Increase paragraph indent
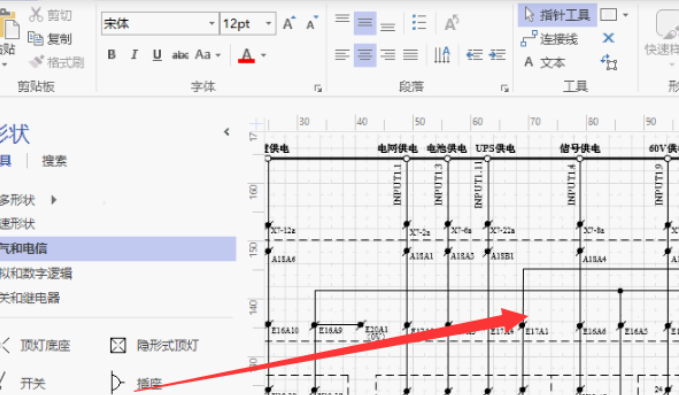Viewport: 679px width, 395px height. tap(497, 55)
